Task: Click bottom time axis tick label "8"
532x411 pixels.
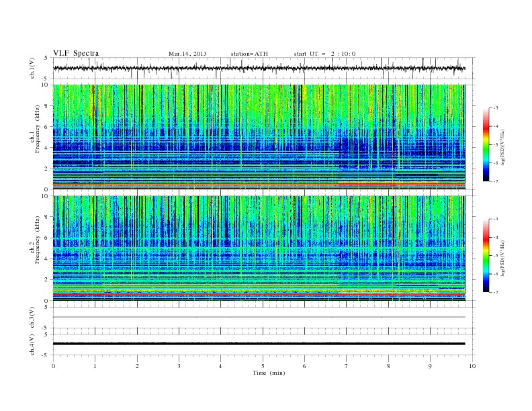Action: point(388,366)
